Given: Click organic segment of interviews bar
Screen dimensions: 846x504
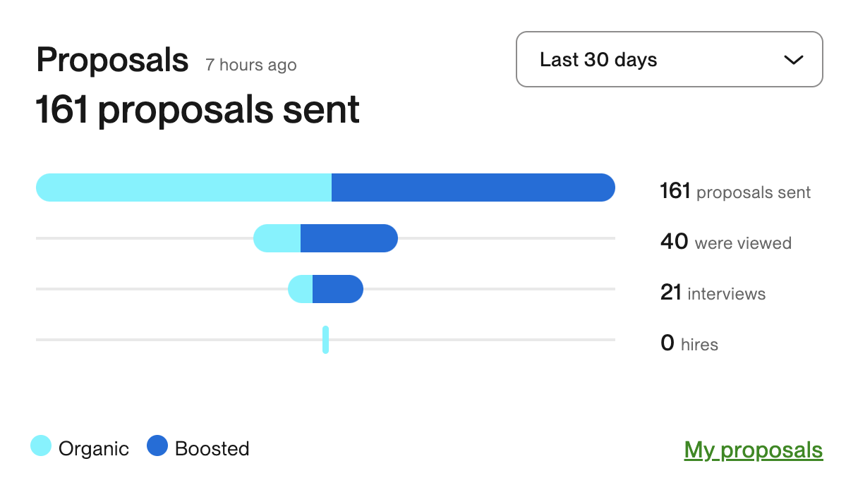Looking at the screenshot, I should point(301,289).
